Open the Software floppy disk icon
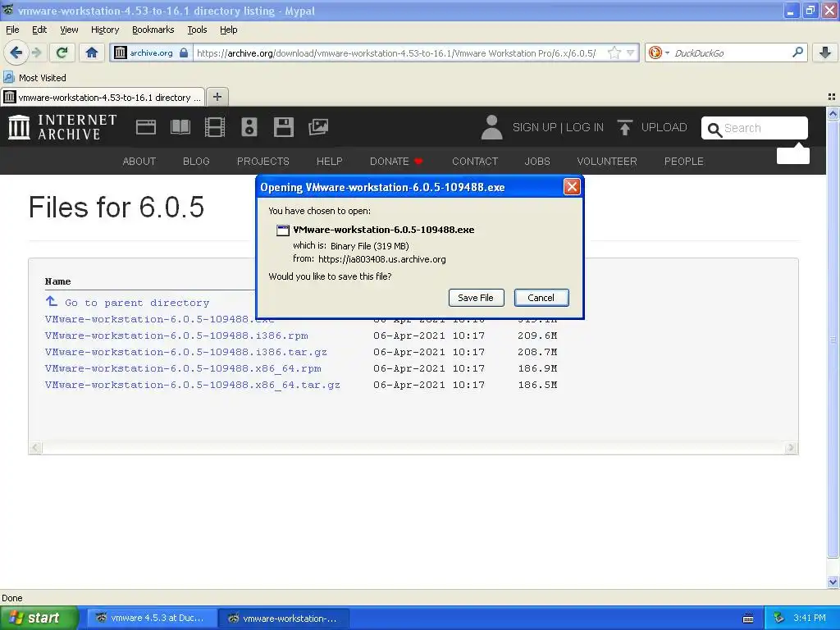Screen dimensions: 840x630 pyautogui.click(x=283, y=127)
